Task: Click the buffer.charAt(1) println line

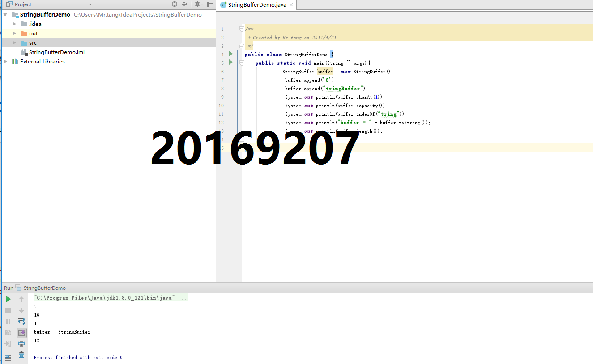Action: point(335,97)
